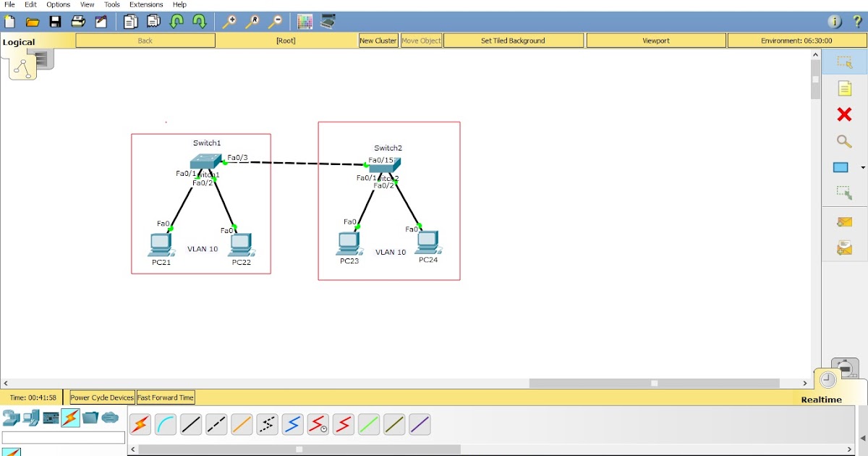Click the Environment: 06:30:00 button

(796, 41)
